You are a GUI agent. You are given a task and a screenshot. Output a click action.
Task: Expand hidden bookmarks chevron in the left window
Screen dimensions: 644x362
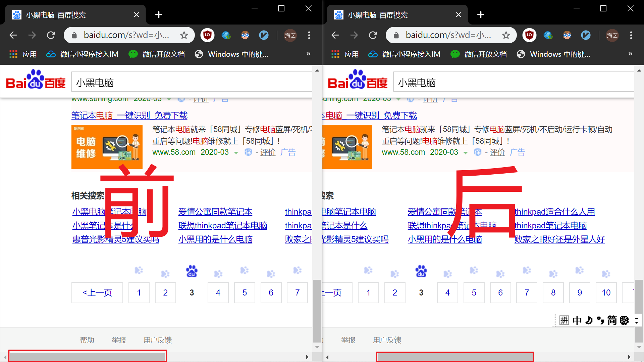[308, 54]
